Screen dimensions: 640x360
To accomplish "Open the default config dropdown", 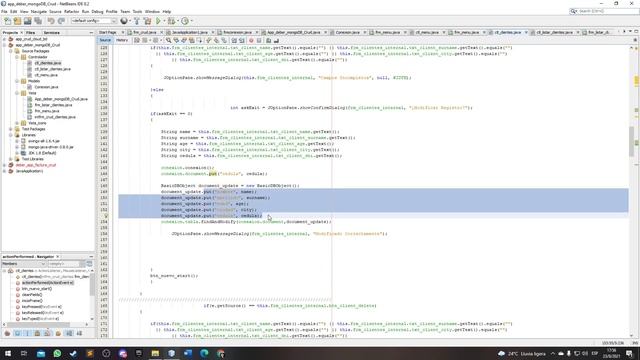I will pyautogui.click(x=94, y=21).
